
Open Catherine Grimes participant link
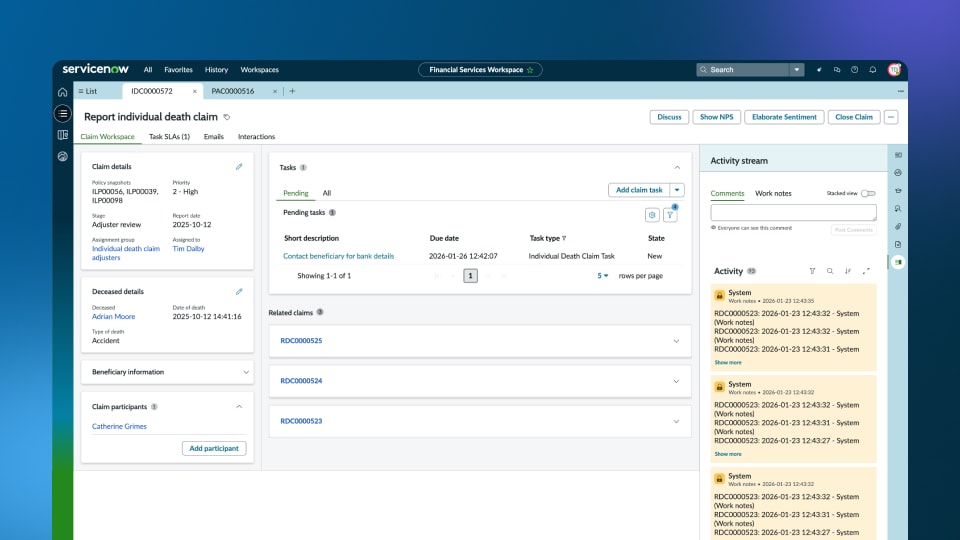click(x=119, y=426)
